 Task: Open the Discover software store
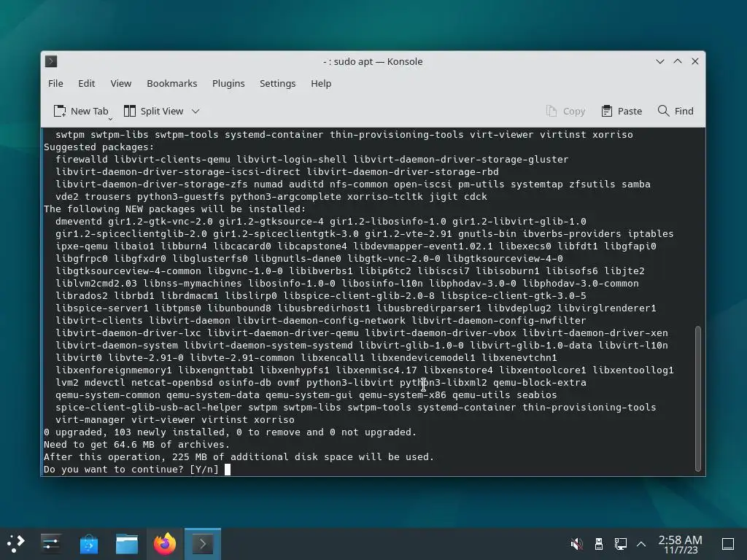tap(88, 543)
